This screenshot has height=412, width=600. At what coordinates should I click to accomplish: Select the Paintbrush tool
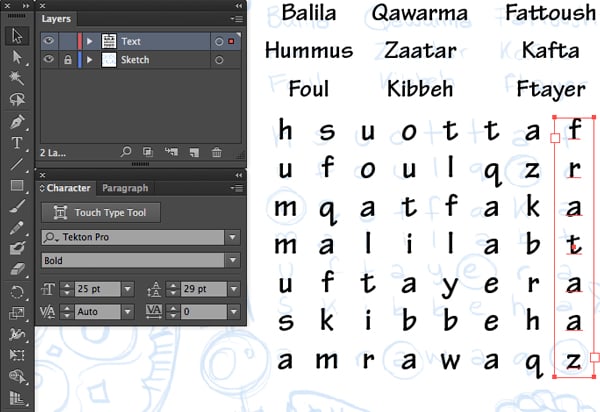[17, 207]
